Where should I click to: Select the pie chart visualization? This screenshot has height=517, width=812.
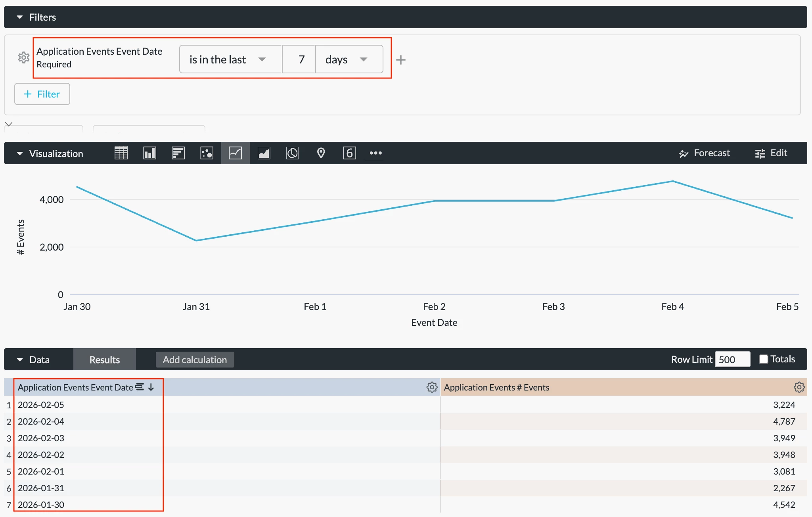point(292,153)
